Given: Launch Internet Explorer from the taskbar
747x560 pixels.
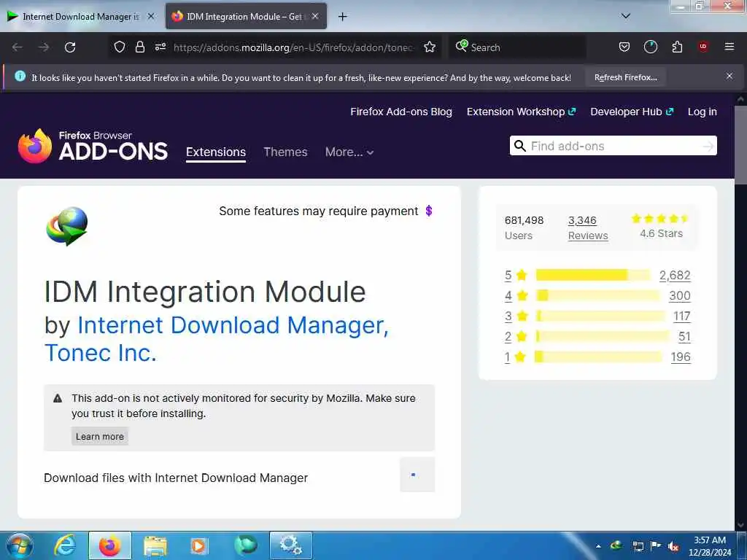Looking at the screenshot, I should [x=65, y=545].
